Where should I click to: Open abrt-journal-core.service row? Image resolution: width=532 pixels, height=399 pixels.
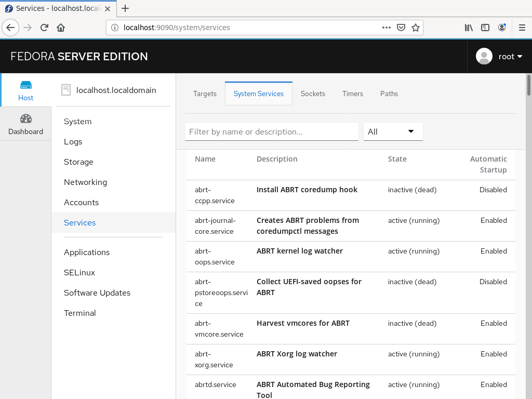pyautogui.click(x=351, y=226)
